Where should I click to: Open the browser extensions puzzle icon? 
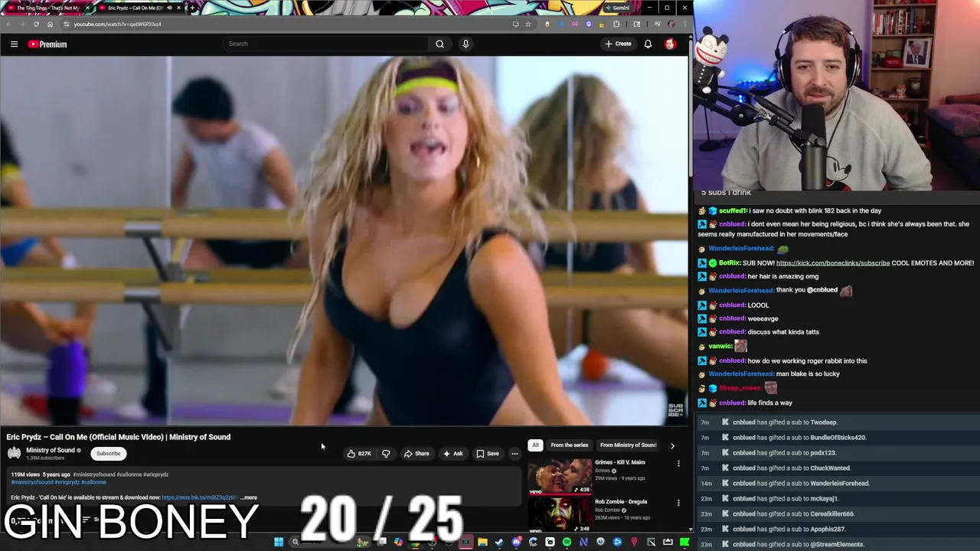616,24
